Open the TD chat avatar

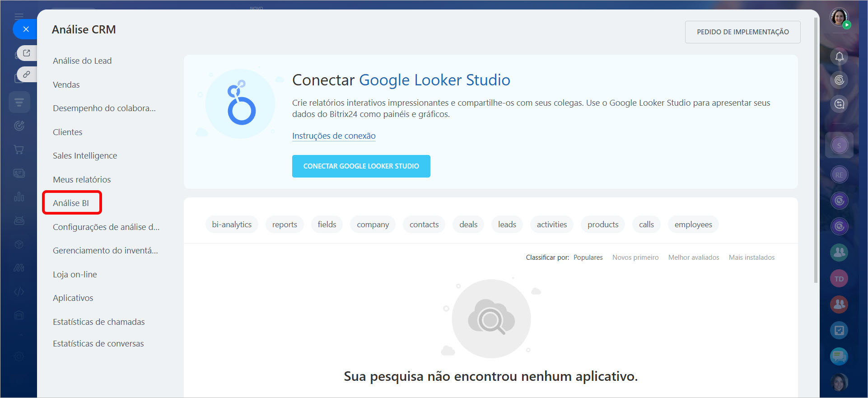tap(839, 279)
